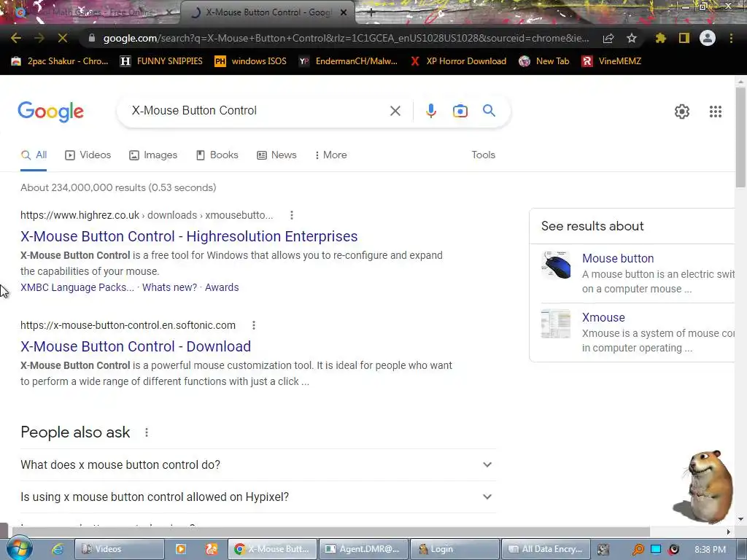Viewport: 747px width, 560px height.
Task: Switch to All Data Encry... taskbar window
Action: [x=546, y=549]
